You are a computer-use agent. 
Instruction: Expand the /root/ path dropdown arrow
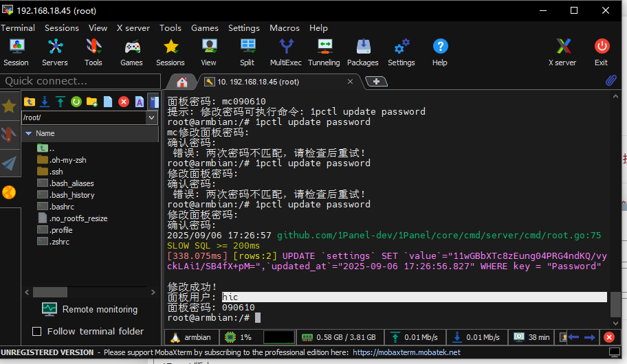[151, 117]
